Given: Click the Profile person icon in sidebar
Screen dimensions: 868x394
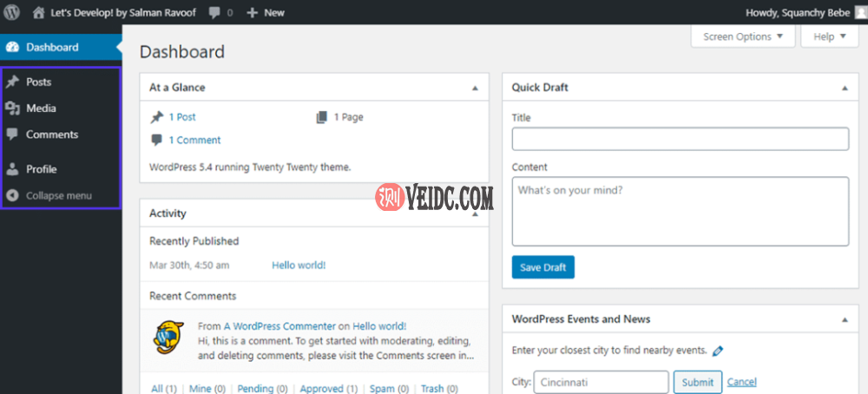Looking at the screenshot, I should click(x=12, y=169).
